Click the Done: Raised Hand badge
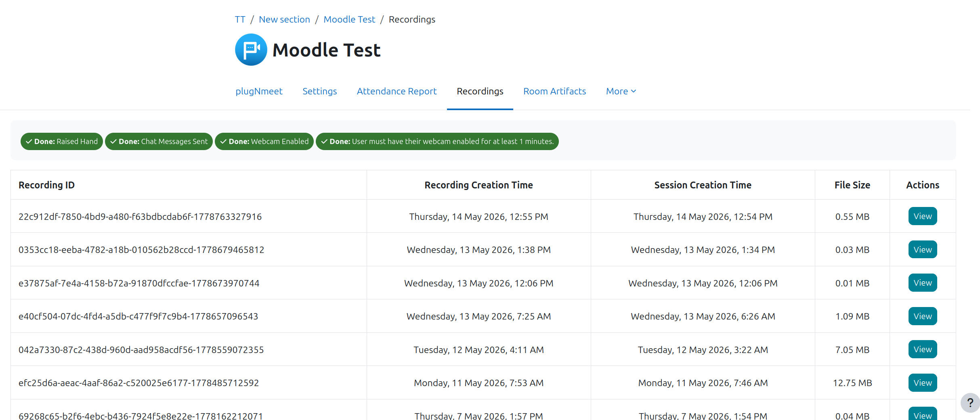This screenshot has width=980, height=420. coord(62,142)
